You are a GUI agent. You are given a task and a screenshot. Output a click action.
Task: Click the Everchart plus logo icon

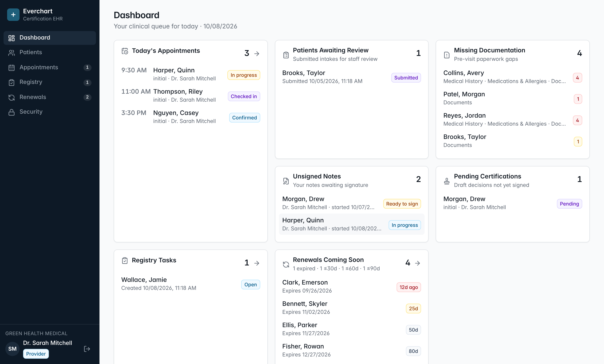tap(13, 15)
